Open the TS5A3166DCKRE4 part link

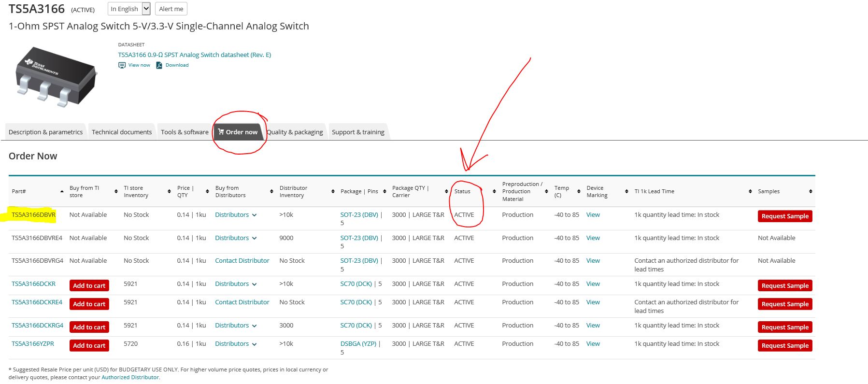coord(37,302)
